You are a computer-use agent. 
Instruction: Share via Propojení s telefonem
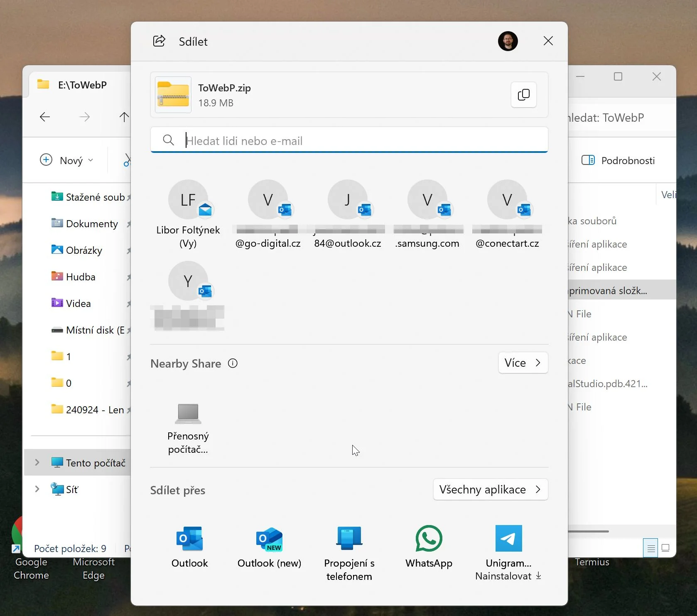click(x=349, y=553)
